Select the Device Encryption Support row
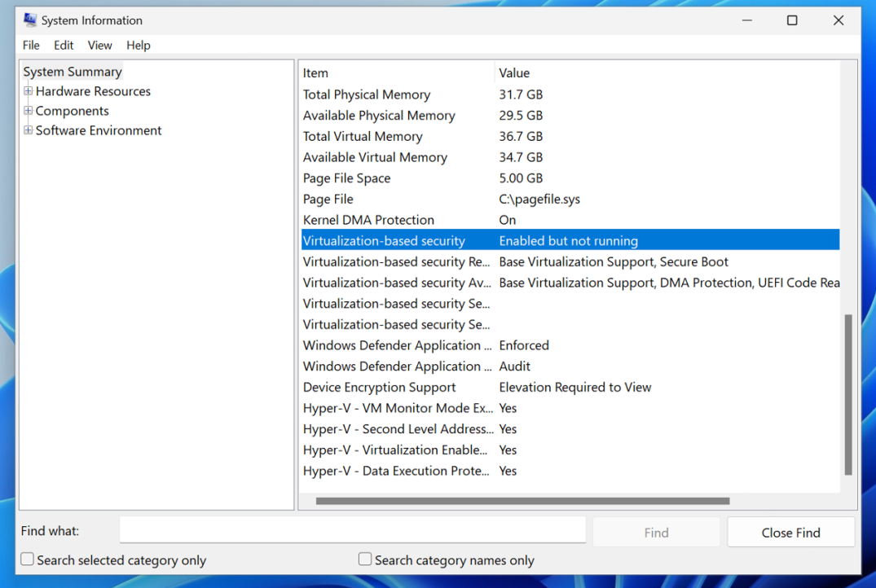876x588 pixels. [x=379, y=388]
